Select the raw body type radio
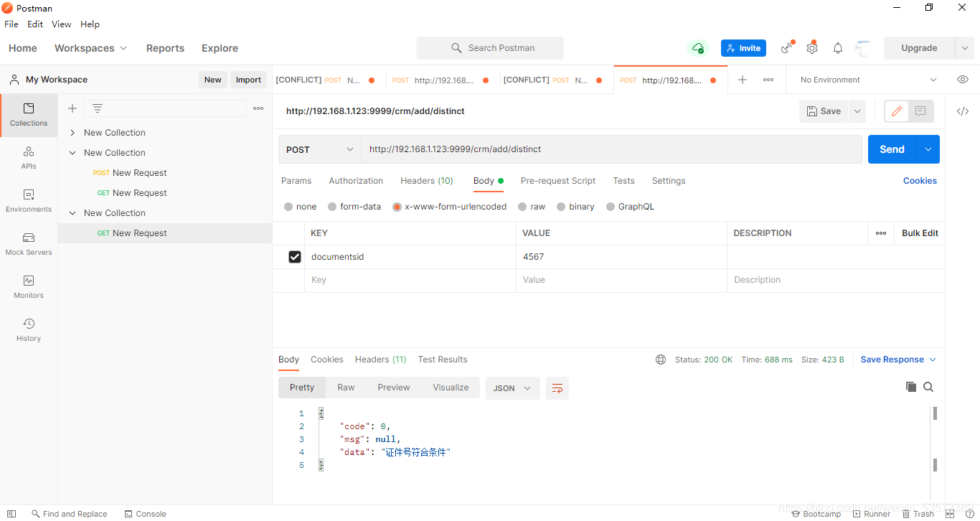This screenshot has width=980, height=521. click(x=522, y=207)
